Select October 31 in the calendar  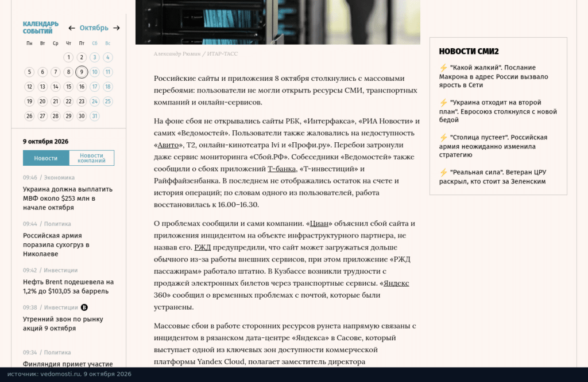coord(95,116)
